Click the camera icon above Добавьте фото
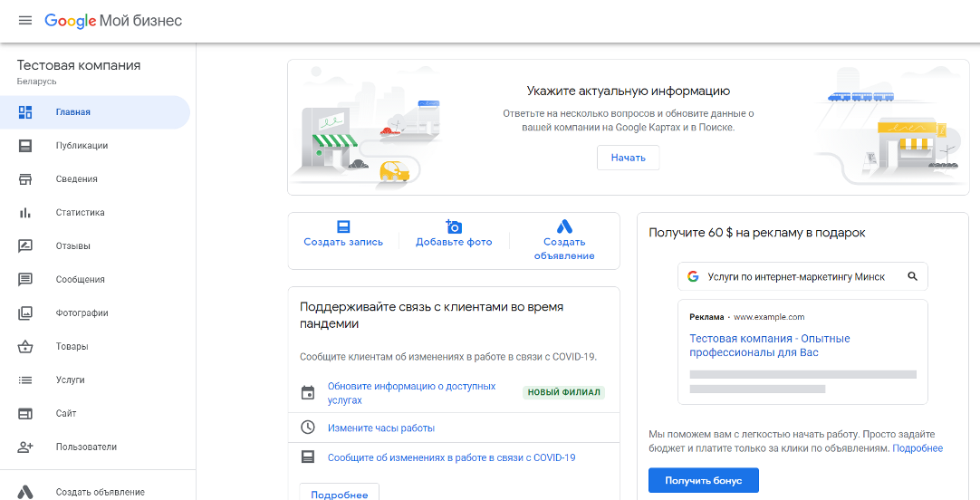This screenshot has height=500, width=980. 454,226
